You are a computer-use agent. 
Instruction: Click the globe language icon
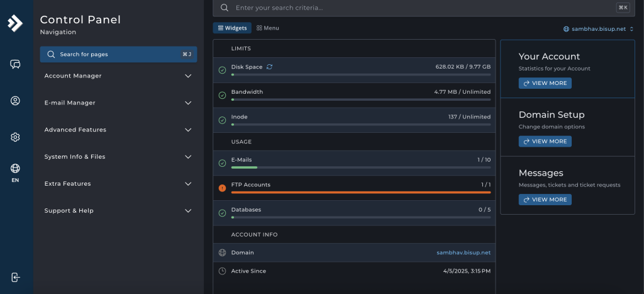16,168
